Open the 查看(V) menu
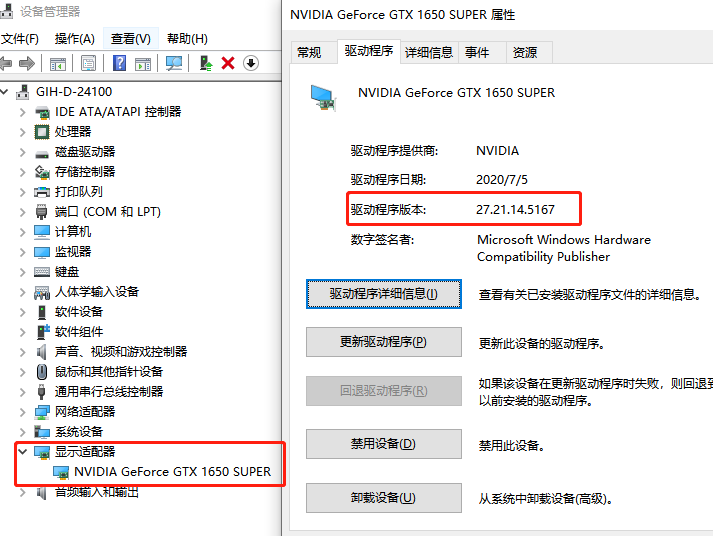Screen dimensions: 713x536 (x=131, y=39)
